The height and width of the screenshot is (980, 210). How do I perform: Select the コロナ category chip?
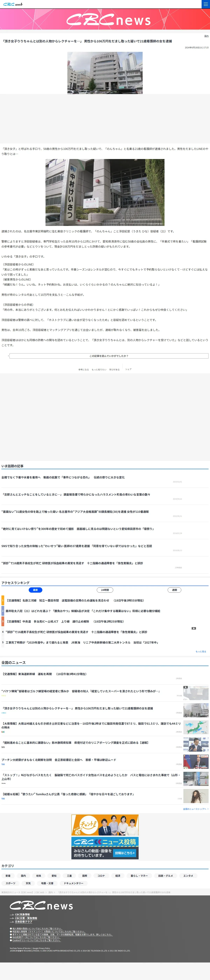[x=101, y=875]
